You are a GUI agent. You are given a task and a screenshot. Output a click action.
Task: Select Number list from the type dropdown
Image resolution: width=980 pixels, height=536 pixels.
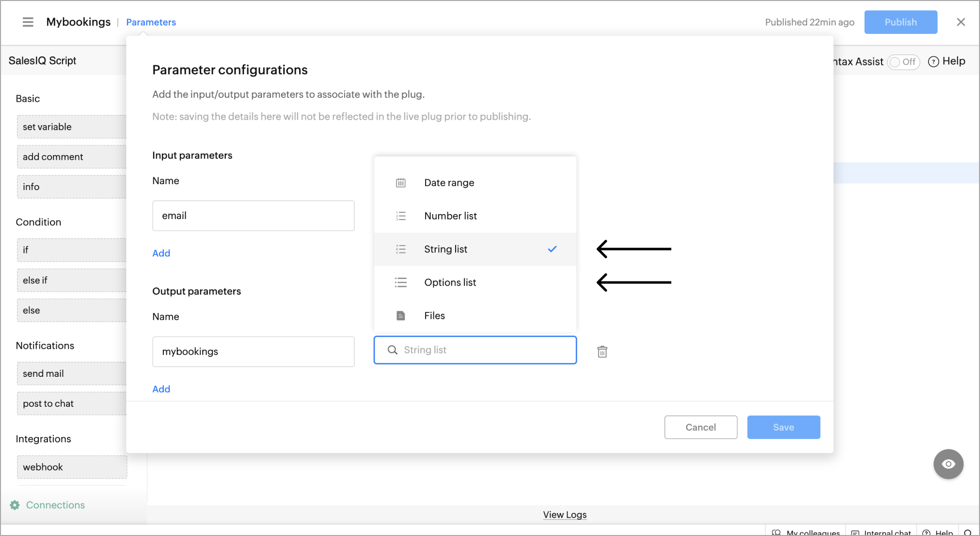coord(450,216)
